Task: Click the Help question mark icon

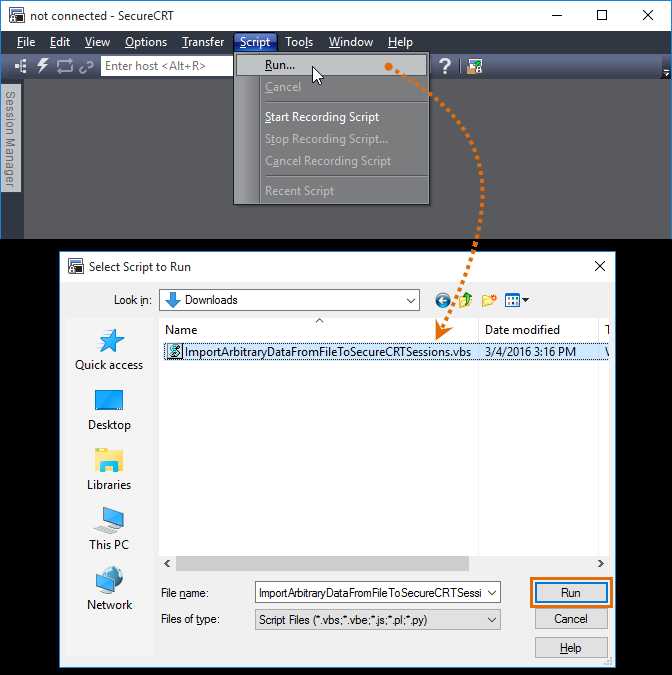Action: click(x=445, y=66)
